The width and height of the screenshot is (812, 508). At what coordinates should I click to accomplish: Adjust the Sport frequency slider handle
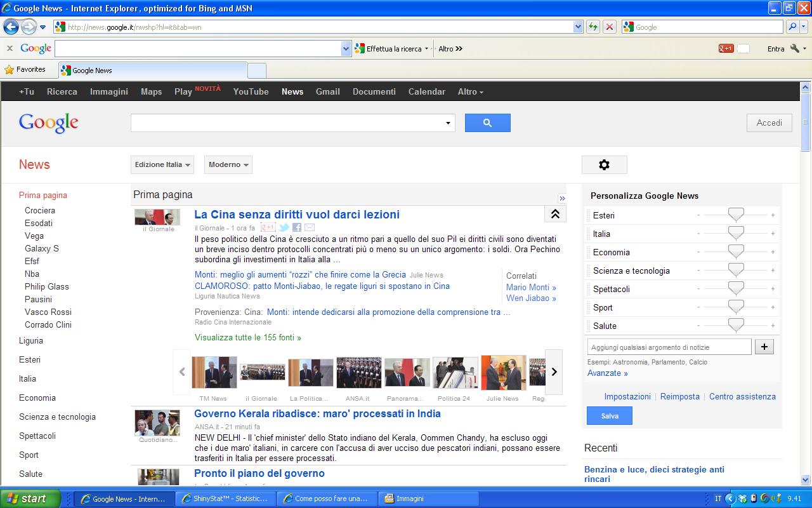coord(736,307)
